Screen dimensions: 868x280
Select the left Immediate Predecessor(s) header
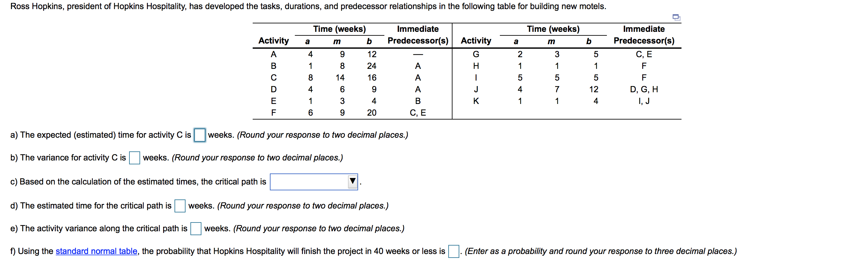pos(418,35)
